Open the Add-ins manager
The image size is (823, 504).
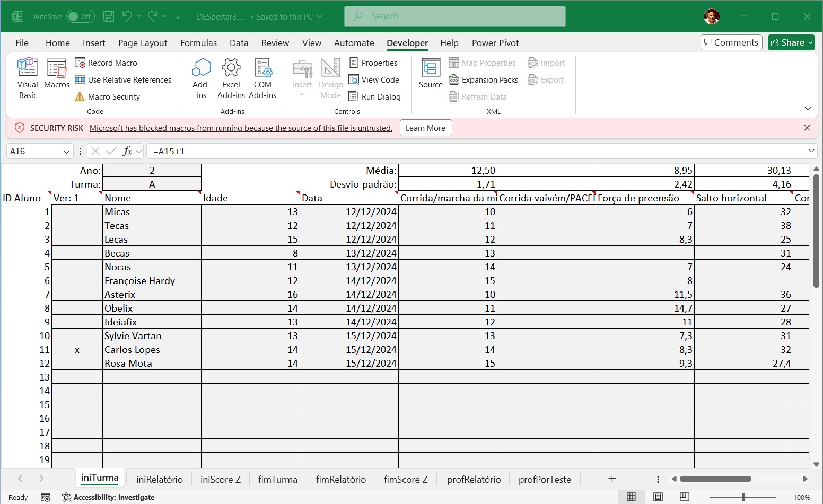(202, 78)
